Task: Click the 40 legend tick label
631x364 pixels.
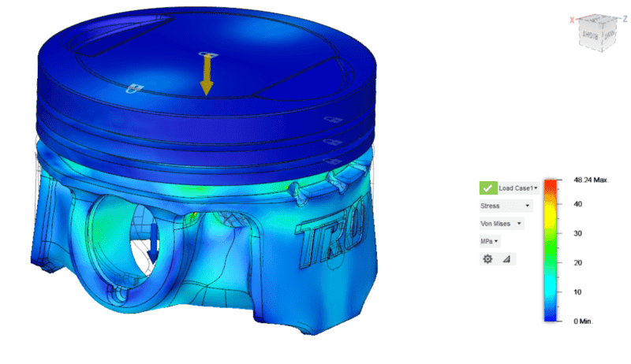Action: pos(577,204)
